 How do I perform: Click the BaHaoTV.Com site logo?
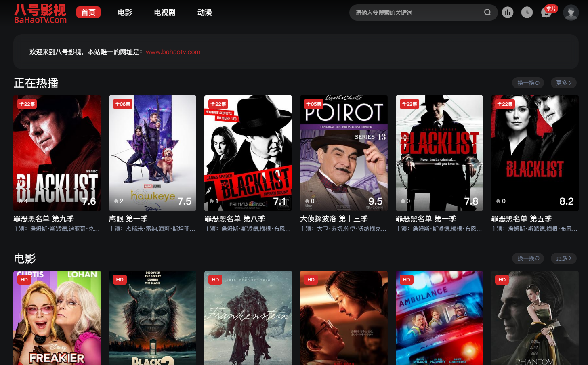coord(40,13)
